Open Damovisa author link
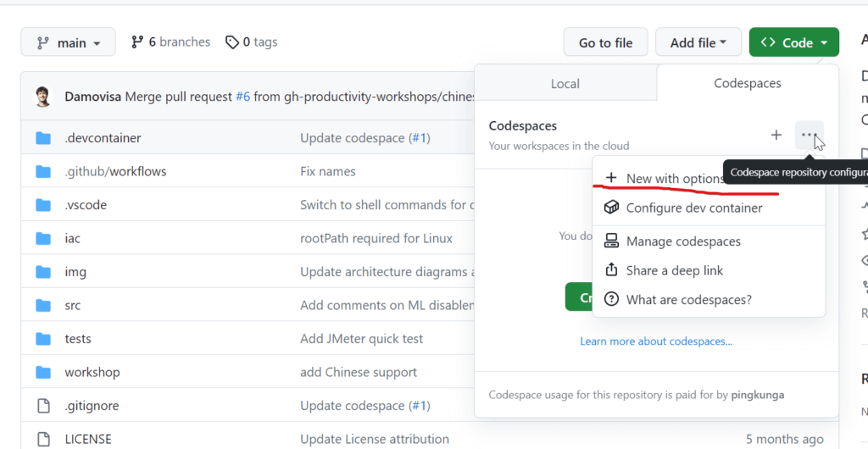Viewport: 868px width, 449px height. coord(93,97)
